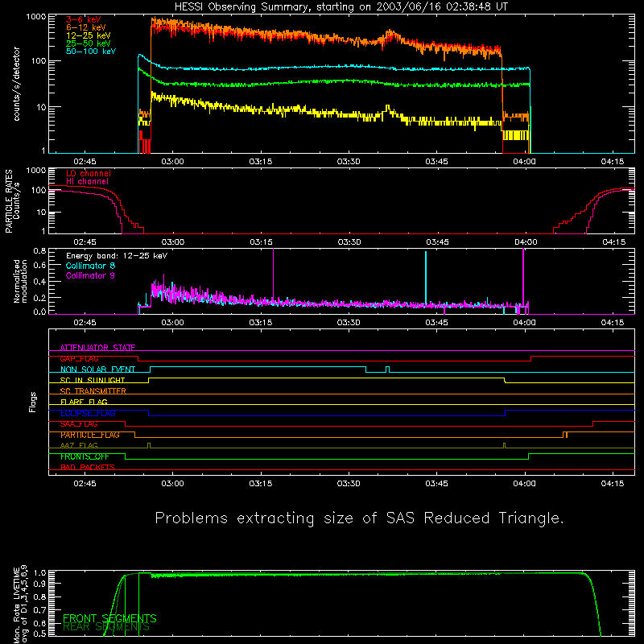This screenshot has height=644, width=644.
Task: Click the green 25-50 keV legend entry
Action: (88, 43)
